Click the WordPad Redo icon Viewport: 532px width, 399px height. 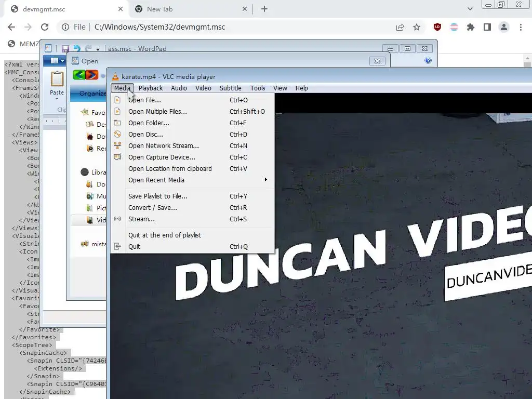pyautogui.click(x=88, y=48)
